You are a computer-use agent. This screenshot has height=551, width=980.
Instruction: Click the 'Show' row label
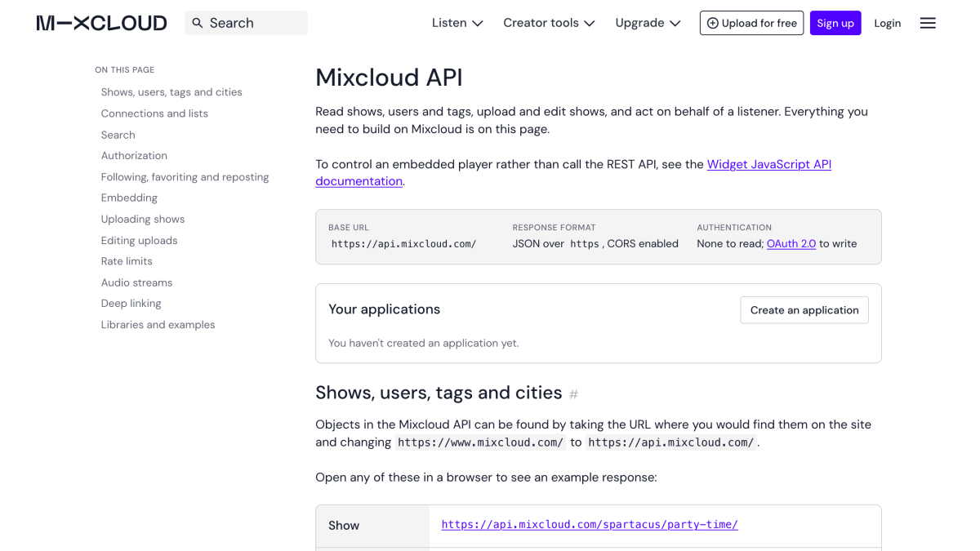[344, 526]
